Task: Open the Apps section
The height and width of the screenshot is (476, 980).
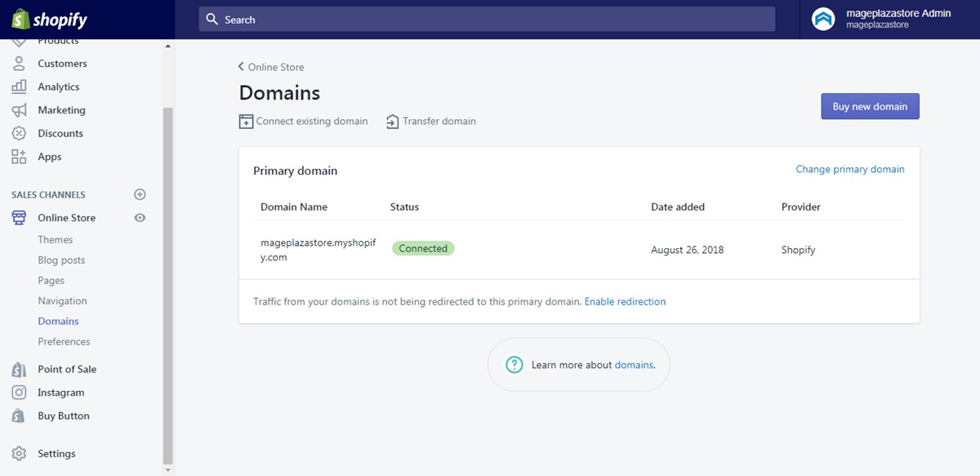Action: [x=50, y=157]
